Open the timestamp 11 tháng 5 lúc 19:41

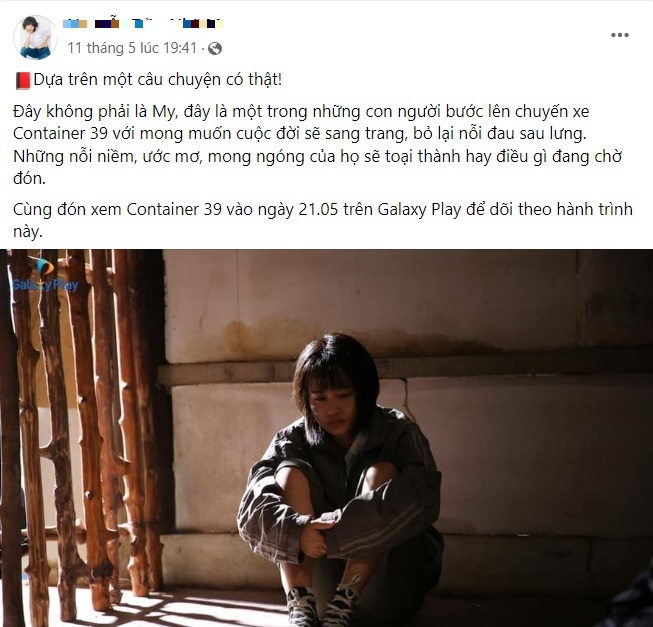(132, 48)
